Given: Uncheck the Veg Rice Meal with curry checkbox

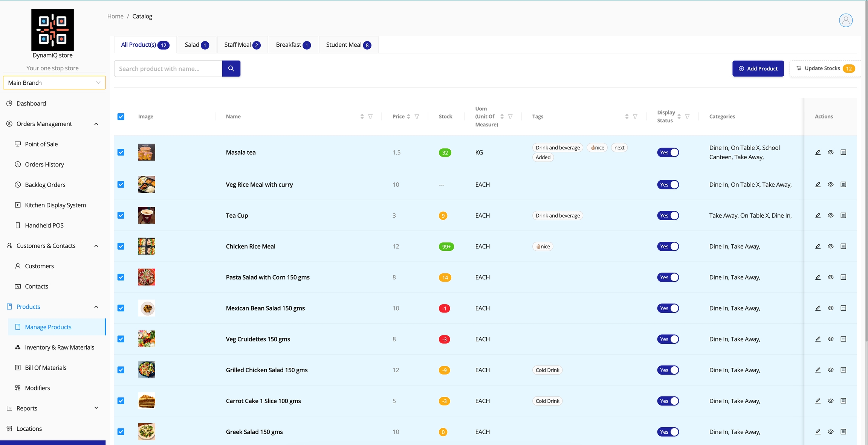Looking at the screenshot, I should click(121, 184).
